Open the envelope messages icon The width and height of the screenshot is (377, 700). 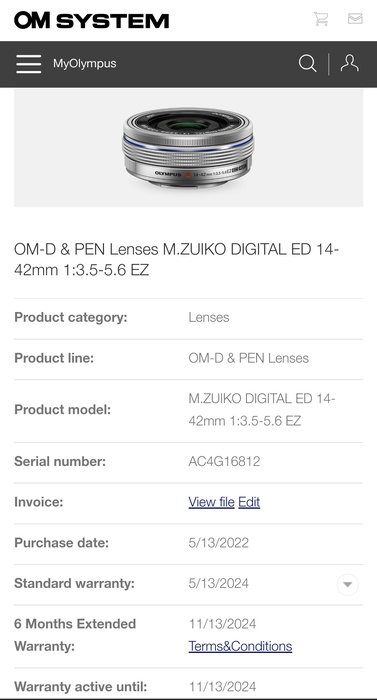(x=355, y=18)
